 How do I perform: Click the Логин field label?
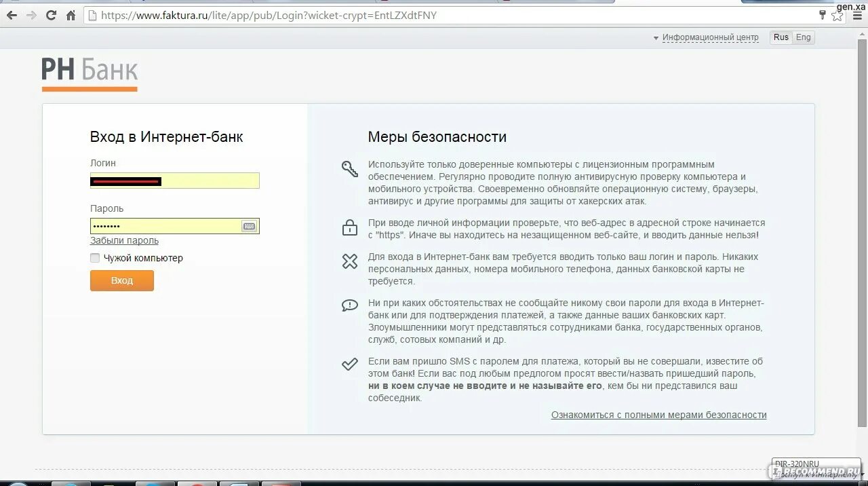(x=103, y=163)
